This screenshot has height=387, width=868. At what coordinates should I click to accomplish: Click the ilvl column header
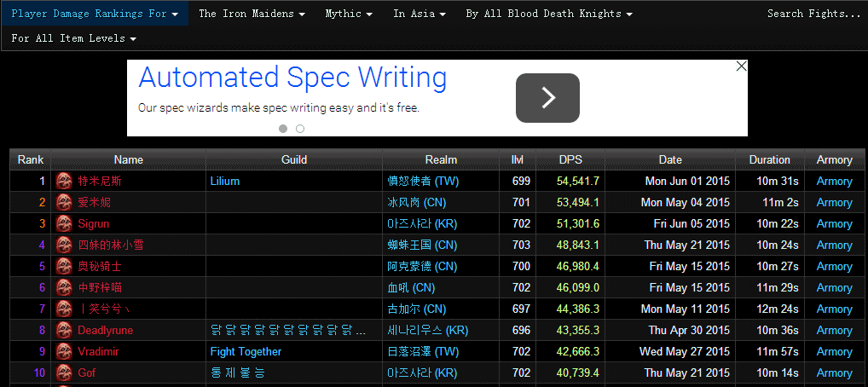point(518,159)
